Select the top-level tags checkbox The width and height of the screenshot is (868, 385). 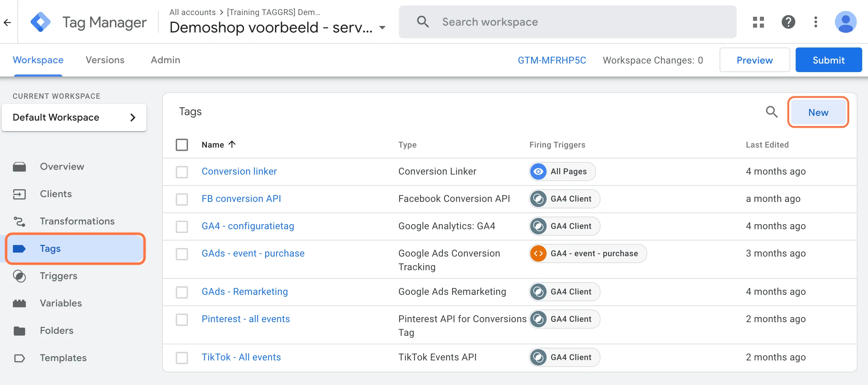[183, 144]
